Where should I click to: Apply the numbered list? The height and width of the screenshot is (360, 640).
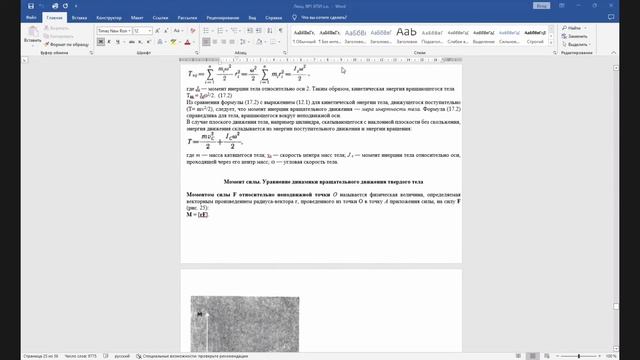[x=220, y=31]
